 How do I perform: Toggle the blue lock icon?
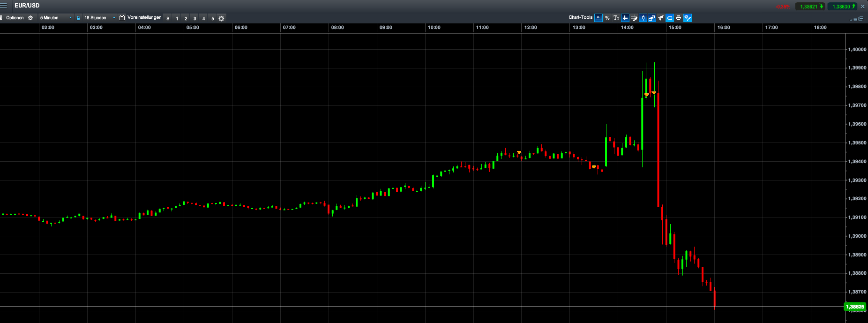[78, 18]
